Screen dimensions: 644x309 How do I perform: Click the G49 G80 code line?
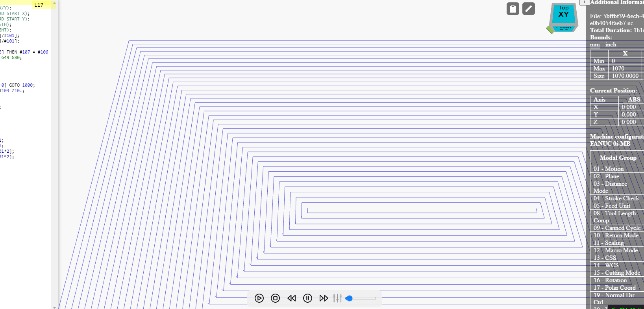click(x=11, y=57)
